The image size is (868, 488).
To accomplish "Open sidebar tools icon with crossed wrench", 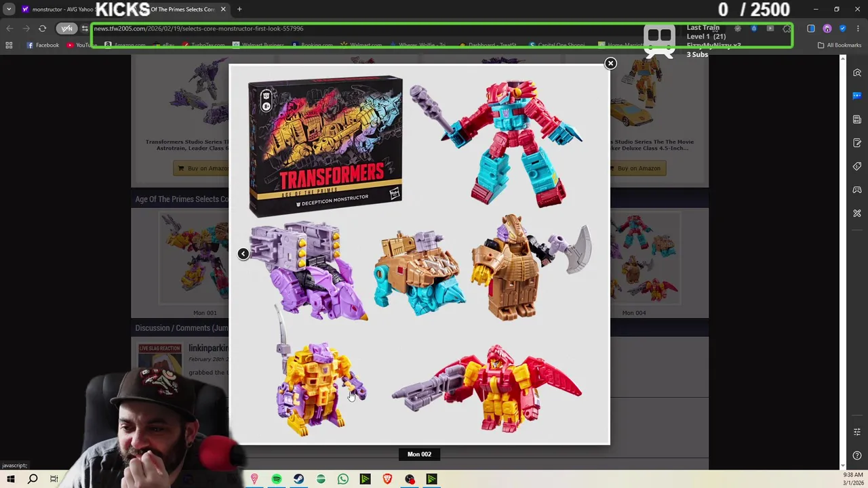I will coord(857,213).
